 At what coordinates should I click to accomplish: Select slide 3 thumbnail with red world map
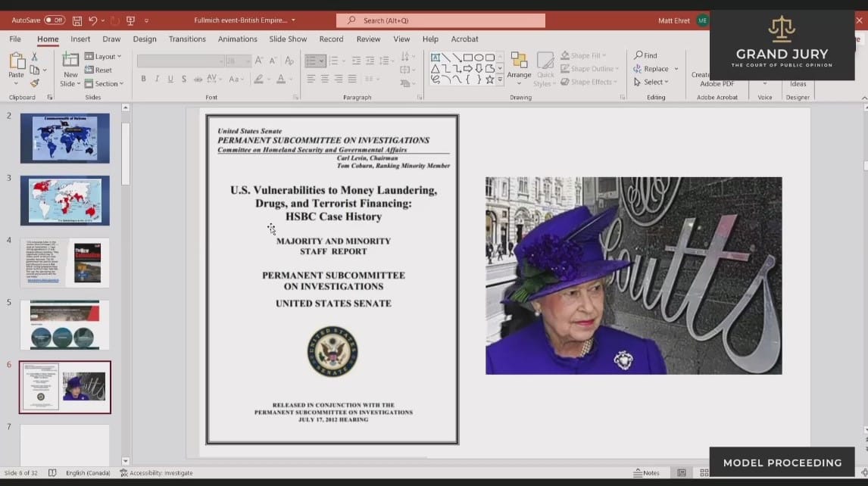click(64, 201)
